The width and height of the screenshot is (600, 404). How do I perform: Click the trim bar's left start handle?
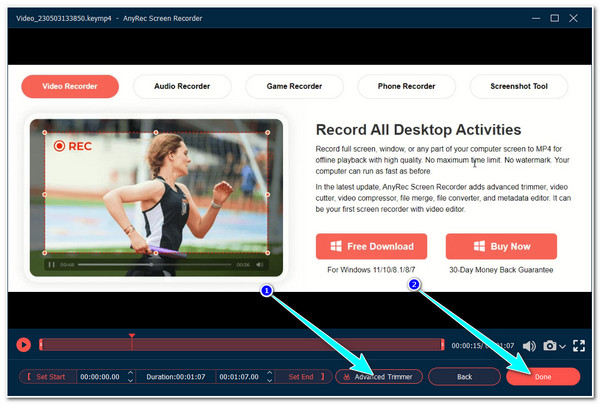41,345
